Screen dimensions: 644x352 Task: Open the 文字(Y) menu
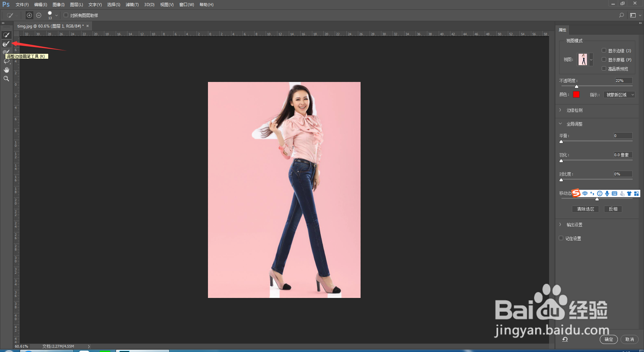(x=95, y=5)
